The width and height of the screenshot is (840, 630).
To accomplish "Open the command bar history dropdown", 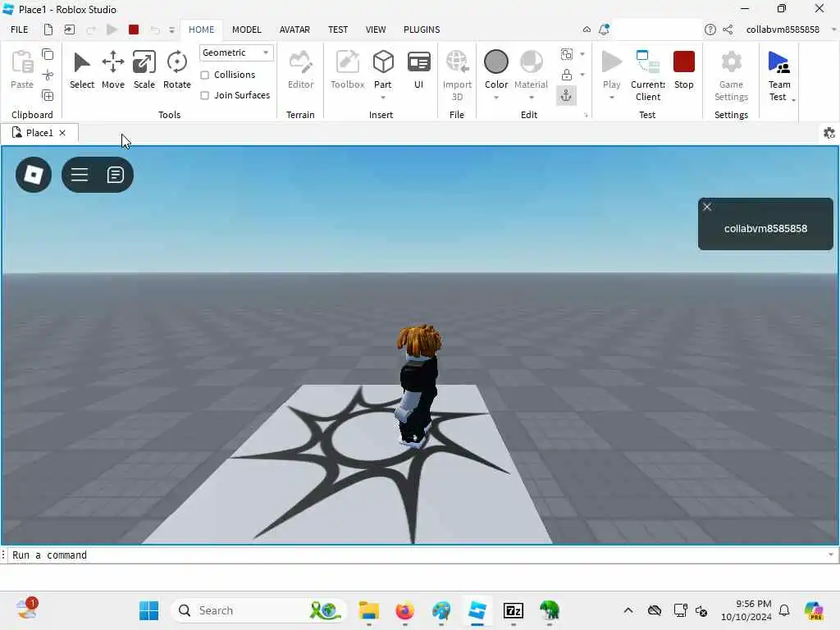I will pyautogui.click(x=831, y=555).
